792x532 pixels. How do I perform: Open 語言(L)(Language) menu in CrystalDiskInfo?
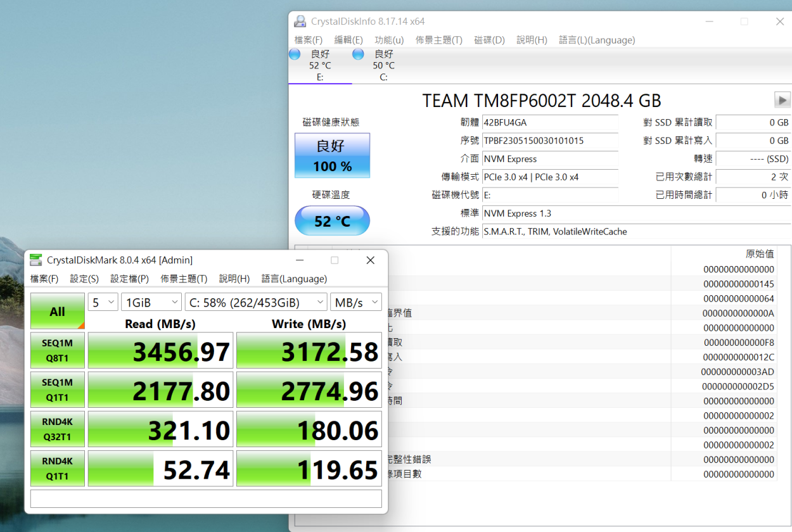[x=597, y=40]
